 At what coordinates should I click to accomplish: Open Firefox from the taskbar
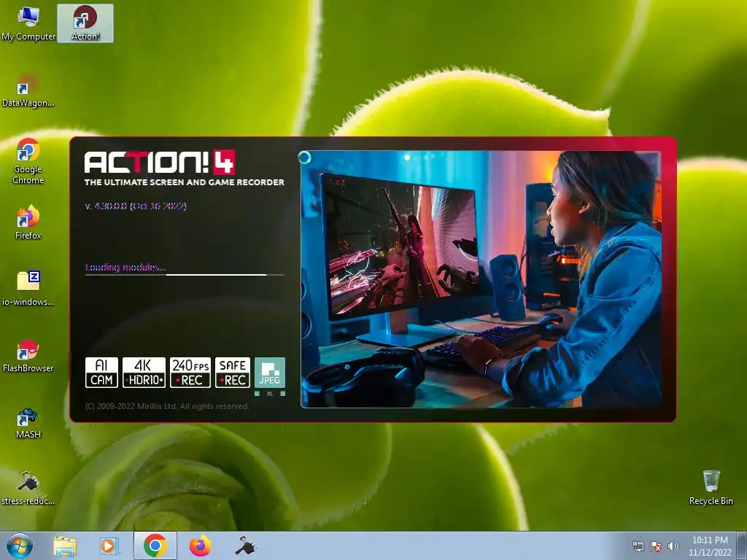coord(200,545)
